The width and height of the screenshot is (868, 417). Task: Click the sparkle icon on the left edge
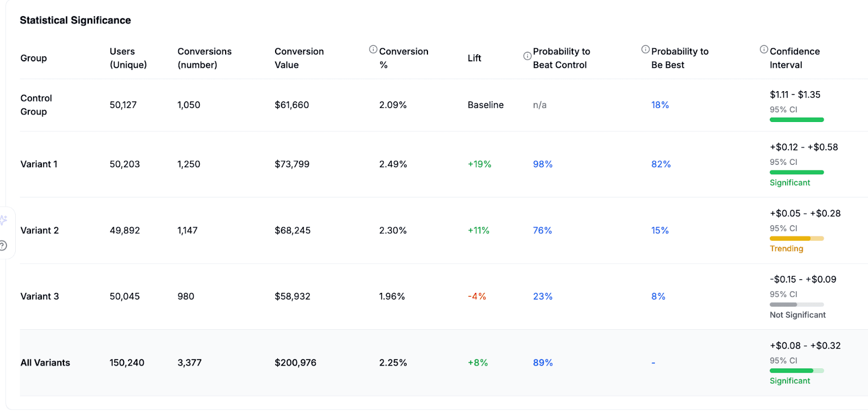click(x=3, y=220)
